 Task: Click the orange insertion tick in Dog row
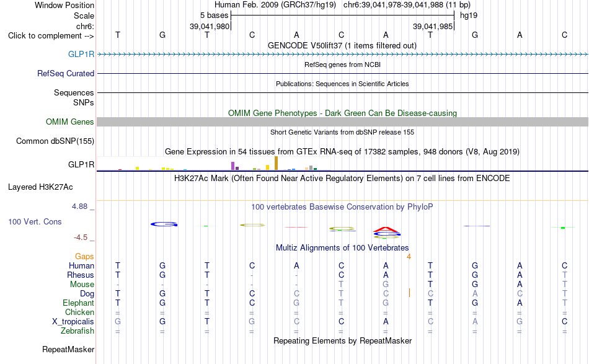tap(409, 293)
